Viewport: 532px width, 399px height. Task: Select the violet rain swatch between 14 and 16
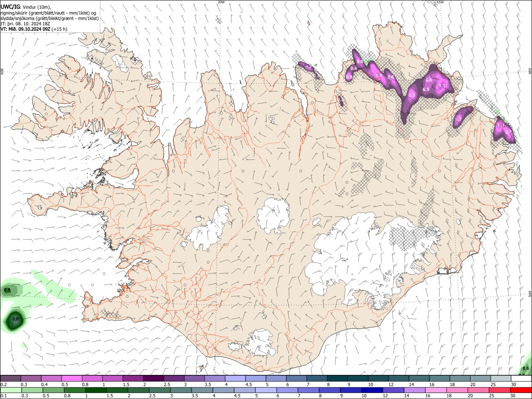point(415,390)
